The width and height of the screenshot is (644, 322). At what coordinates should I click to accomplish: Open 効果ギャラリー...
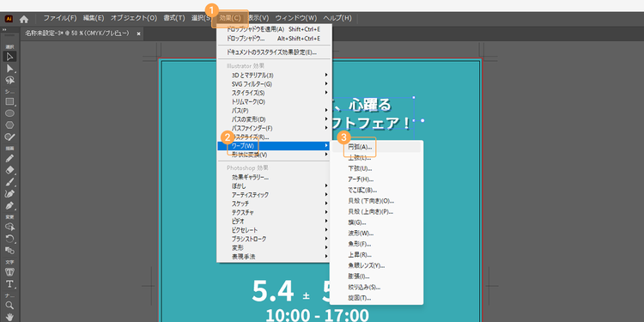tap(274, 178)
